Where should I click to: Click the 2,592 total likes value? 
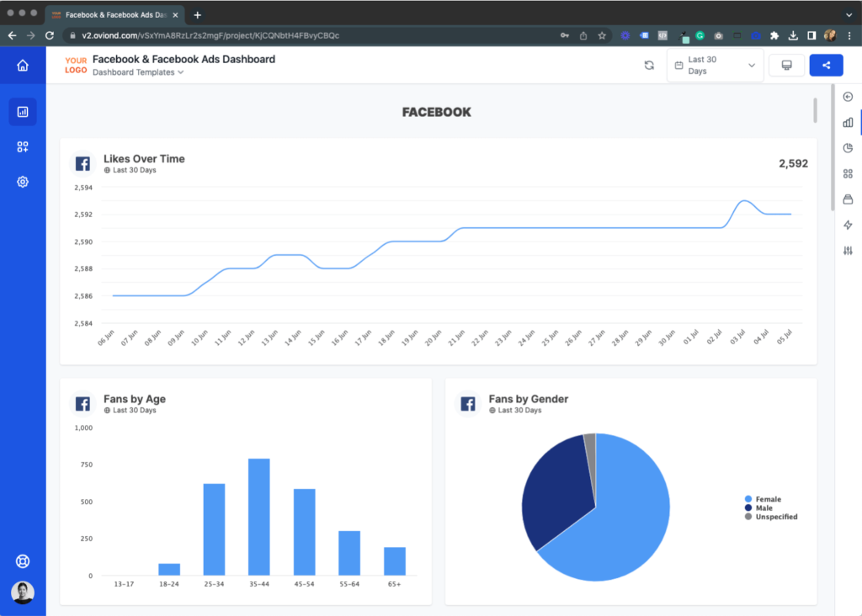(x=793, y=164)
